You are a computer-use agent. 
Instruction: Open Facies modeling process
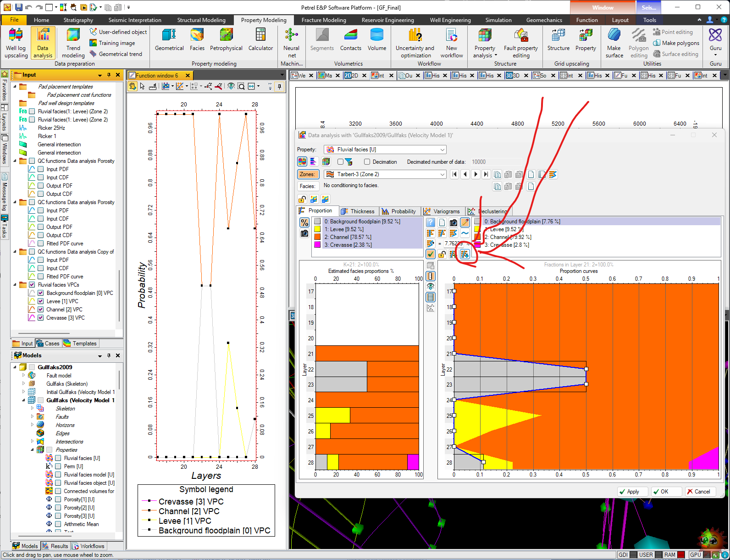(x=197, y=39)
